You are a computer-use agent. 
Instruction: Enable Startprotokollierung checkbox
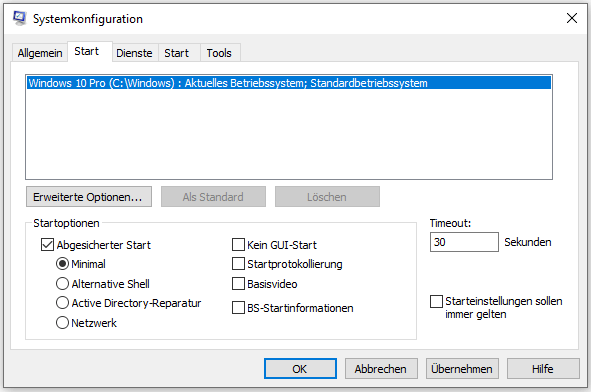[238, 264]
